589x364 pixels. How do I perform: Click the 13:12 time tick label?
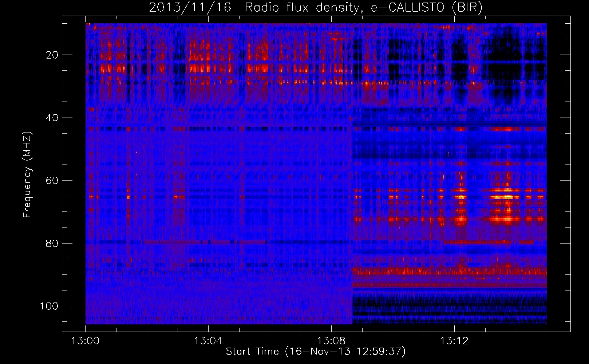[x=454, y=341]
